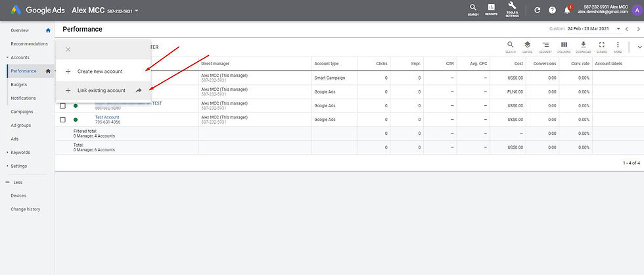644x275 pixels.
Task: Open Devices in the sidebar
Action: tap(18, 195)
